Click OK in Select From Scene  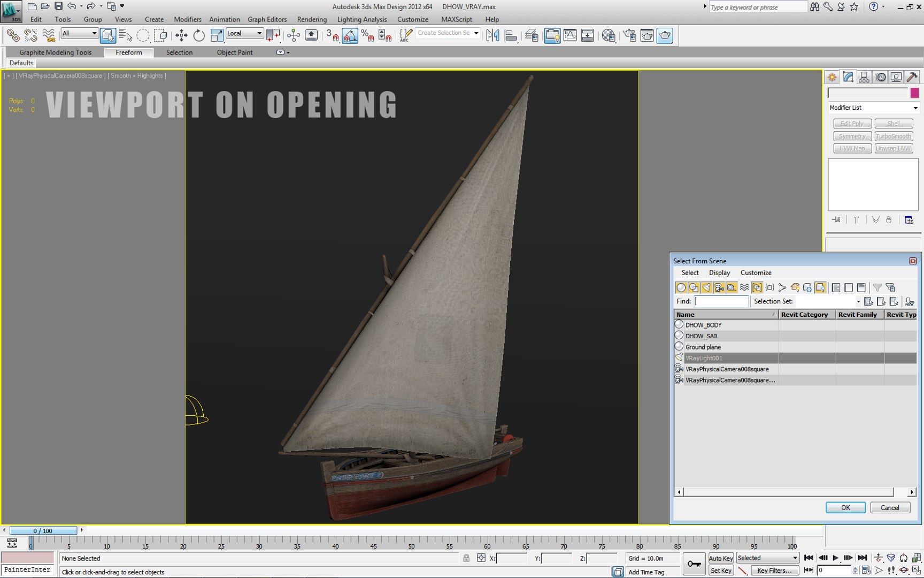click(x=845, y=507)
